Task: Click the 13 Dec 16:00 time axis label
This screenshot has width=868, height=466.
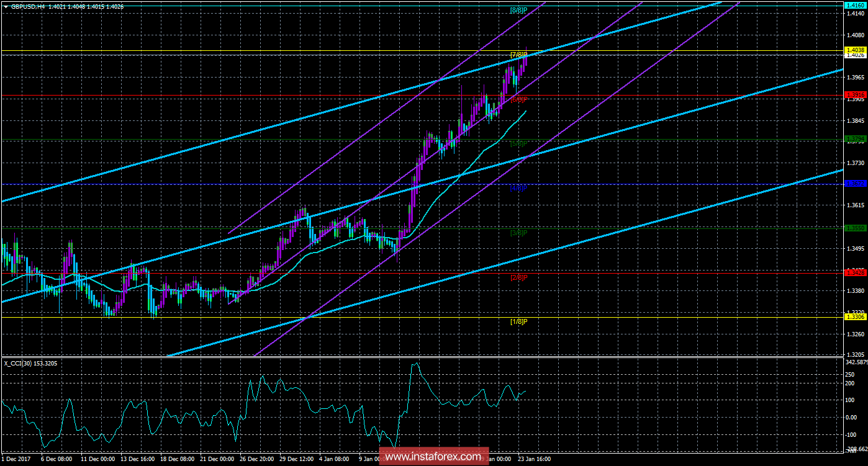Action: coord(138,459)
